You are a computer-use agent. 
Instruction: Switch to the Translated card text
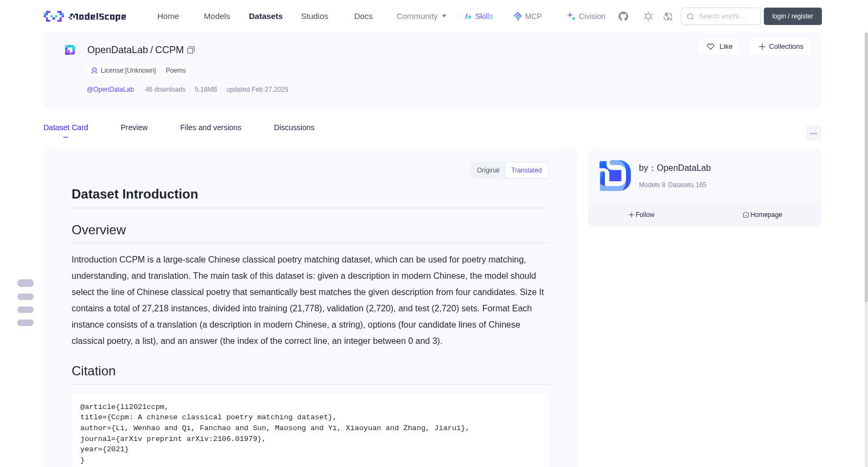pyautogui.click(x=526, y=170)
